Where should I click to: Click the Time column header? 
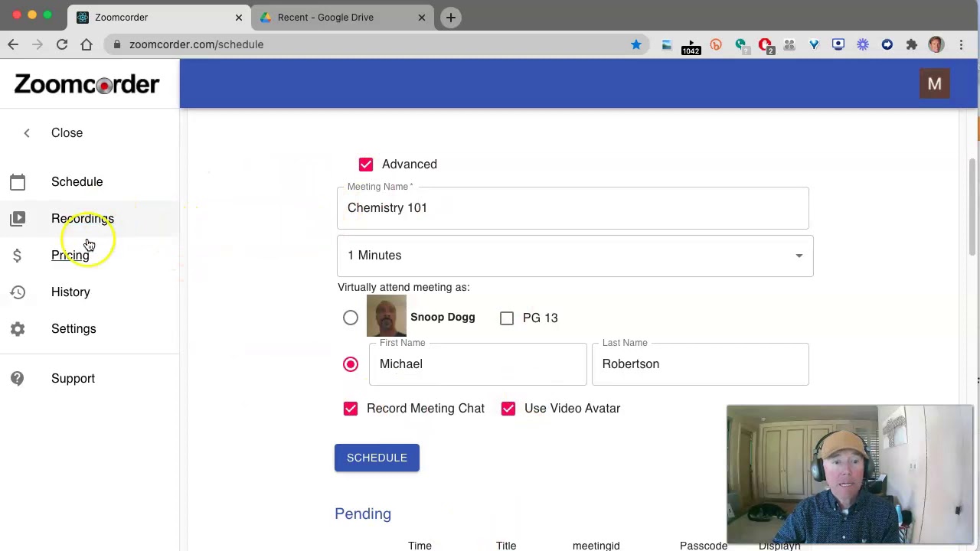(420, 546)
